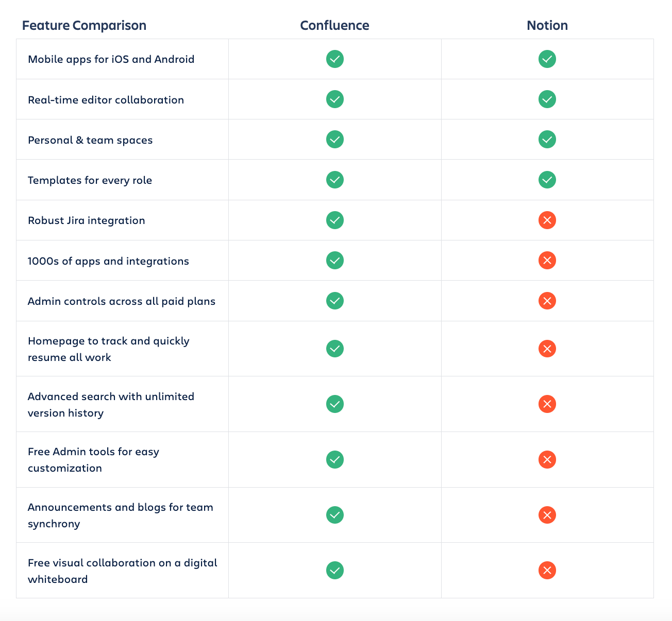This screenshot has width=672, height=621.
Task: Click Notion red X for Admin controls row
Action: pyautogui.click(x=547, y=301)
